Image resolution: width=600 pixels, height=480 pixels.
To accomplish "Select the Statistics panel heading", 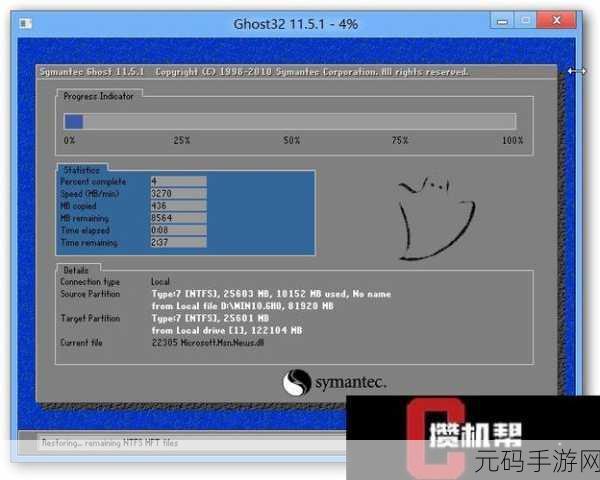I will 82,170.
